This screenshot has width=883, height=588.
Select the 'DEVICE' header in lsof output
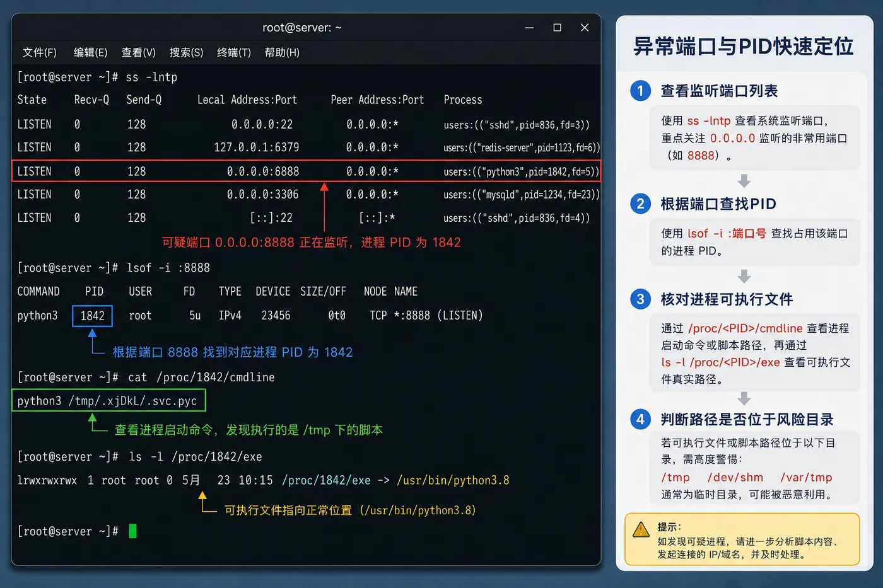[273, 291]
